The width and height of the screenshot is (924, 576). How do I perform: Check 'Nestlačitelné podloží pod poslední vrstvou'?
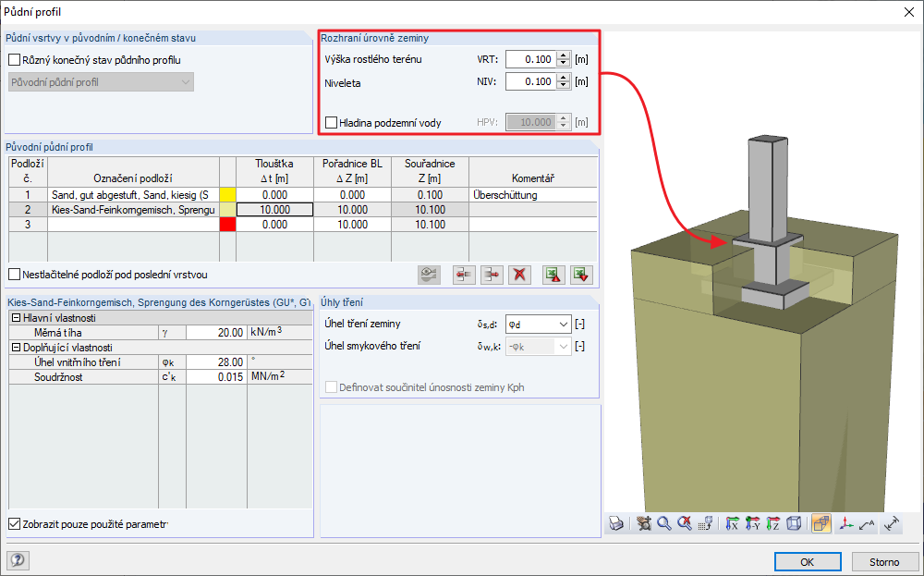(x=15, y=275)
